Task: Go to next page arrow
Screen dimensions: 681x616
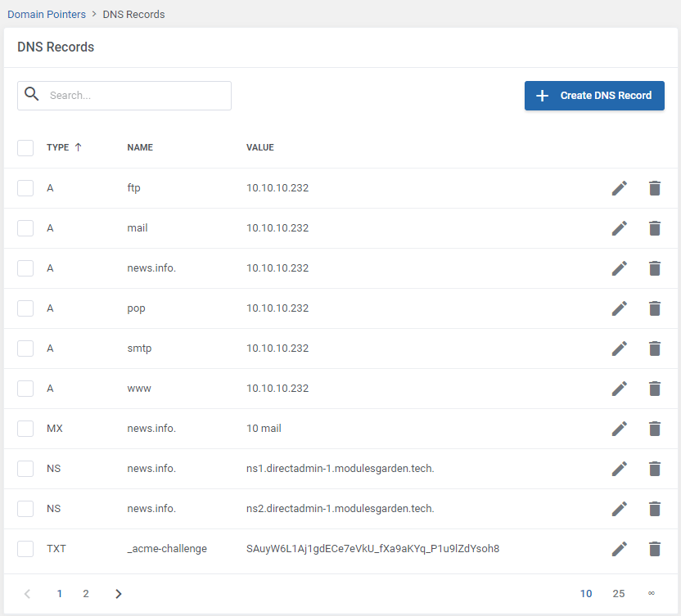Action: point(118,594)
